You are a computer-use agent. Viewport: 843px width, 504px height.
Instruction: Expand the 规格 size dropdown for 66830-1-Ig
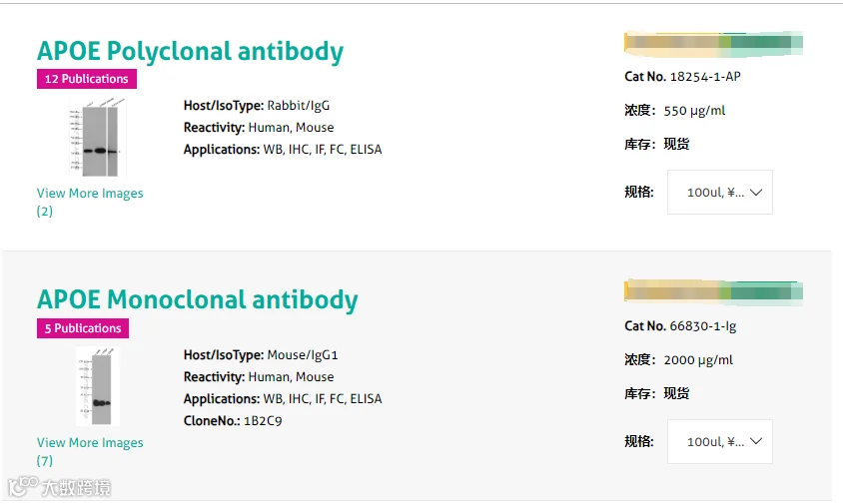(719, 441)
